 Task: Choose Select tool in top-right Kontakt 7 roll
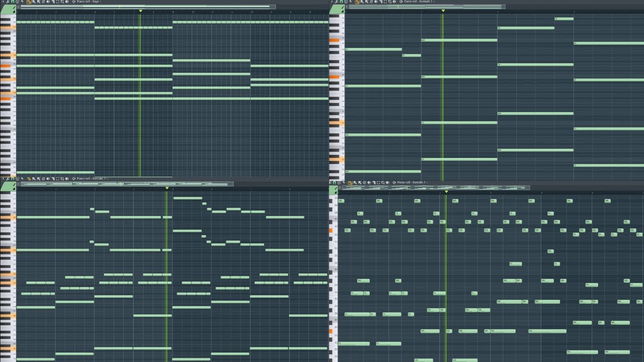click(x=385, y=2)
